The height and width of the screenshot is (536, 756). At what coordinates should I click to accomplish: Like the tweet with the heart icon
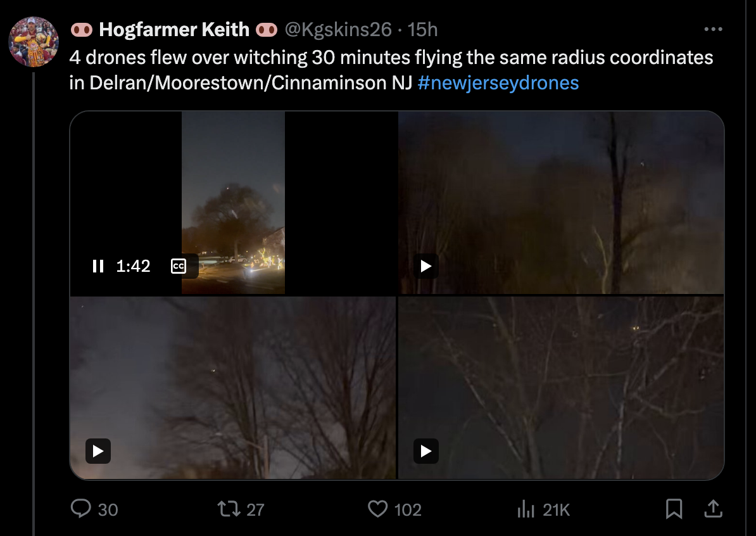tap(377, 509)
